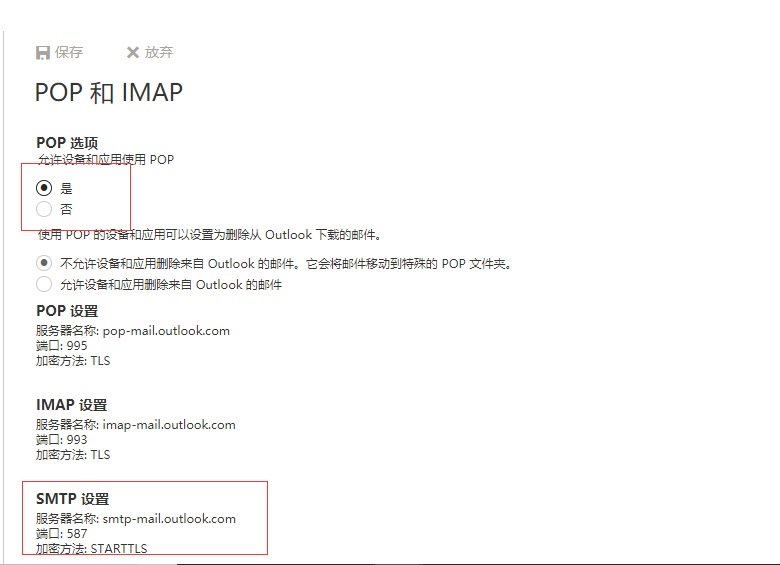Image resolution: width=780 pixels, height=565 pixels.
Task: Select the 否 radio button for POP
Action: click(x=44, y=209)
